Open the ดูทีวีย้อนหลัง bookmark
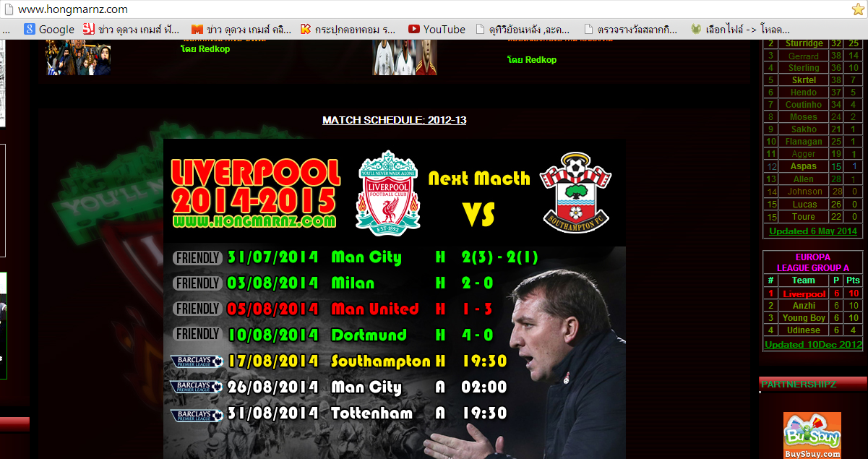The image size is (868, 459). [523, 29]
